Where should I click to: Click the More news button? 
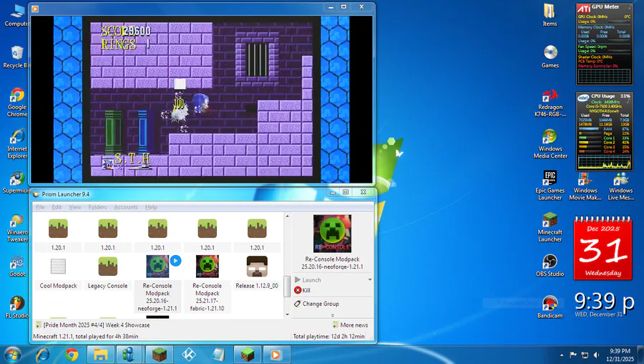(x=350, y=325)
